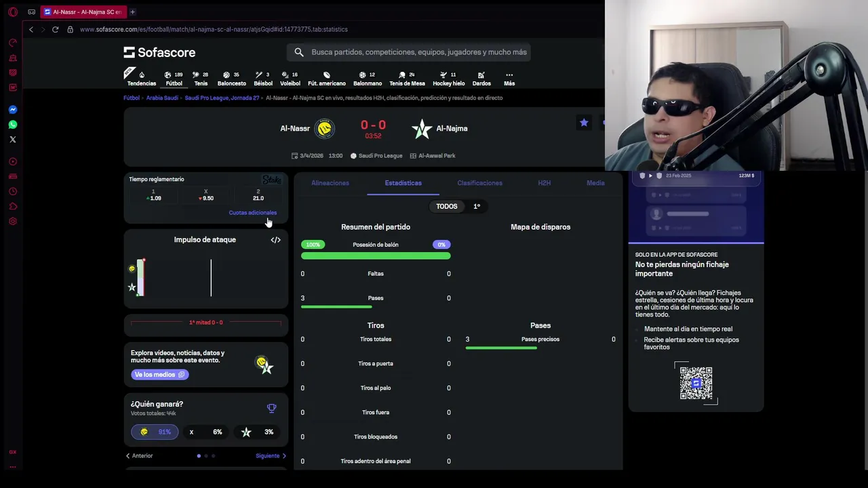Select odds 1.09 for home win

pos(154,195)
